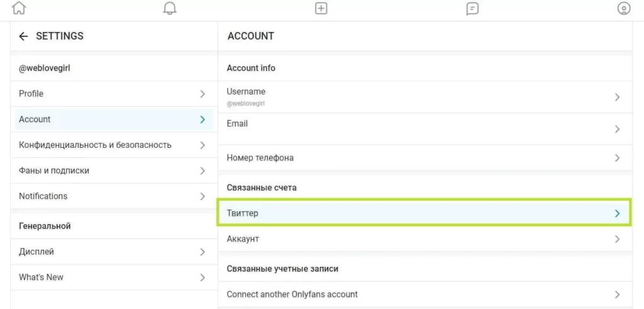The image size is (644, 309).
Task: Open Твиттер linked account row
Action: tap(425, 213)
